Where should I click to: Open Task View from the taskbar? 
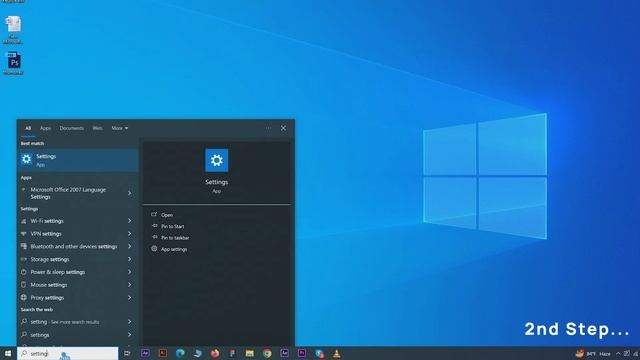point(127,353)
